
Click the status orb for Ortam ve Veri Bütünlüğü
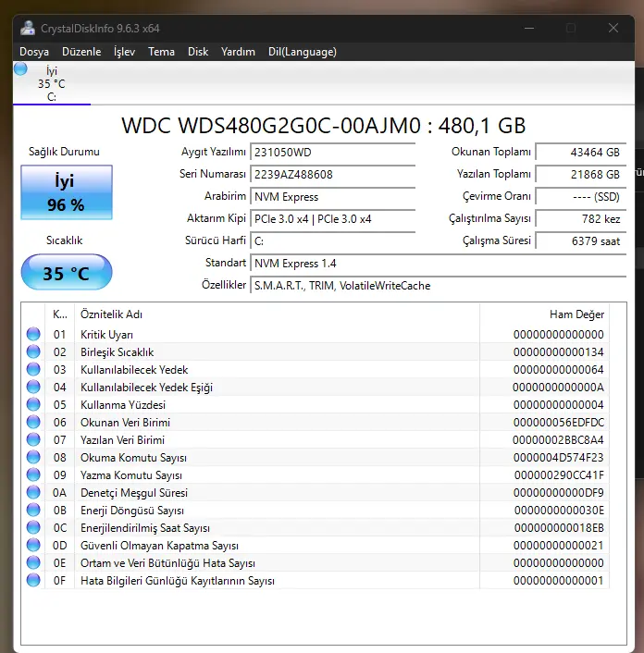click(33, 562)
